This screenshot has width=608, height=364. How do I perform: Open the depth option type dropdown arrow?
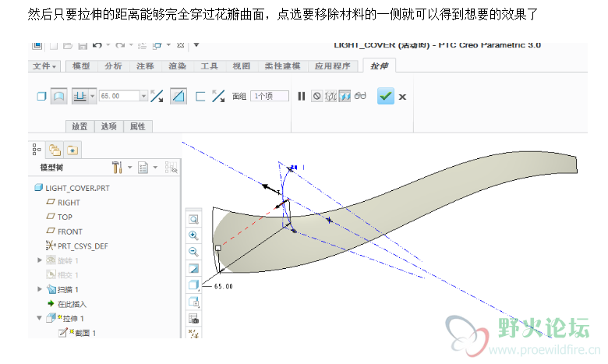[93, 96]
